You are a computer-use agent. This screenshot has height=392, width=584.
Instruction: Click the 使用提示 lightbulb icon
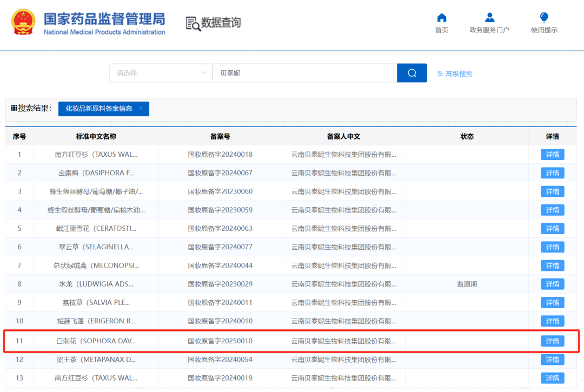544,17
